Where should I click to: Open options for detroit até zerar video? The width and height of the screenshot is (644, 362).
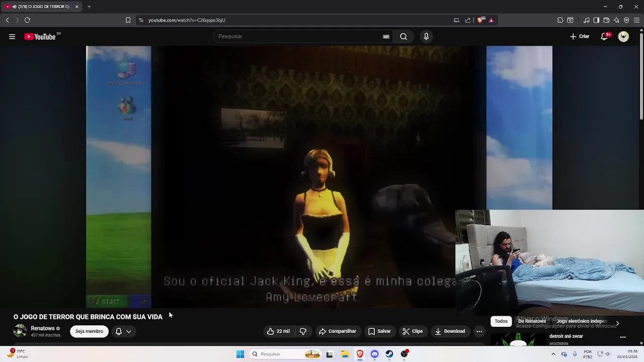point(623,337)
